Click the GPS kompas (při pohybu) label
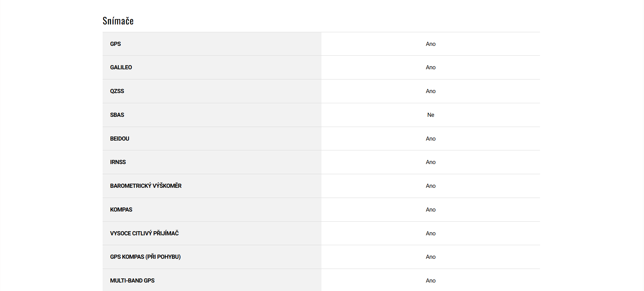 tap(145, 257)
